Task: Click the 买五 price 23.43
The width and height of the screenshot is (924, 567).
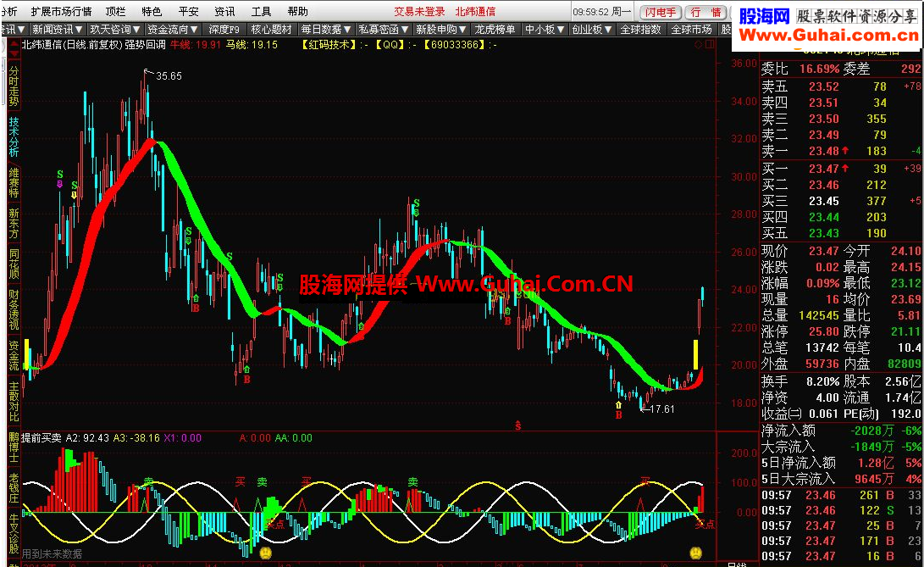Action: (x=824, y=233)
